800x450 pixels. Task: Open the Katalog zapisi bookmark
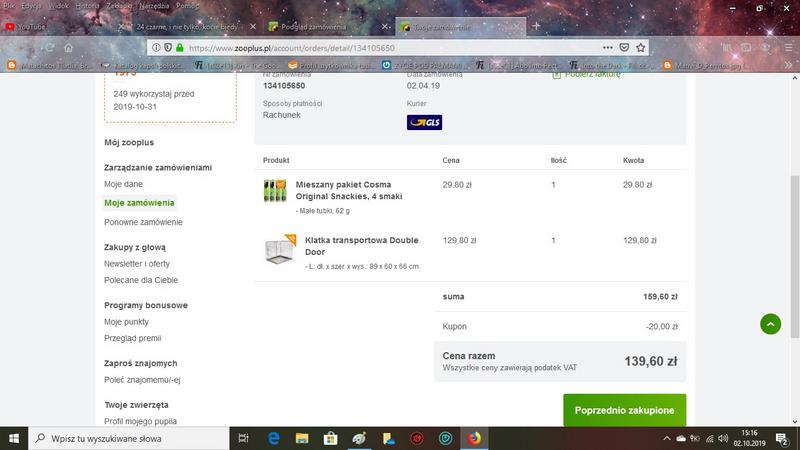tap(142, 65)
